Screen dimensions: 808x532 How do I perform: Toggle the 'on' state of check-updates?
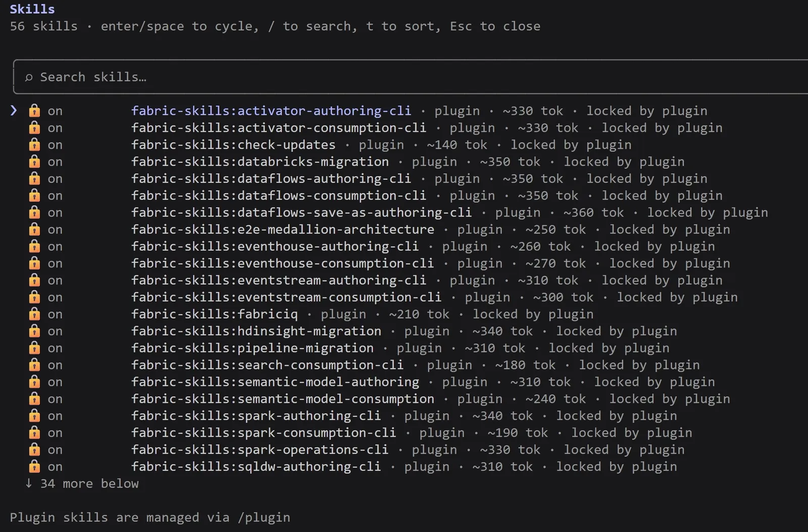(x=55, y=145)
